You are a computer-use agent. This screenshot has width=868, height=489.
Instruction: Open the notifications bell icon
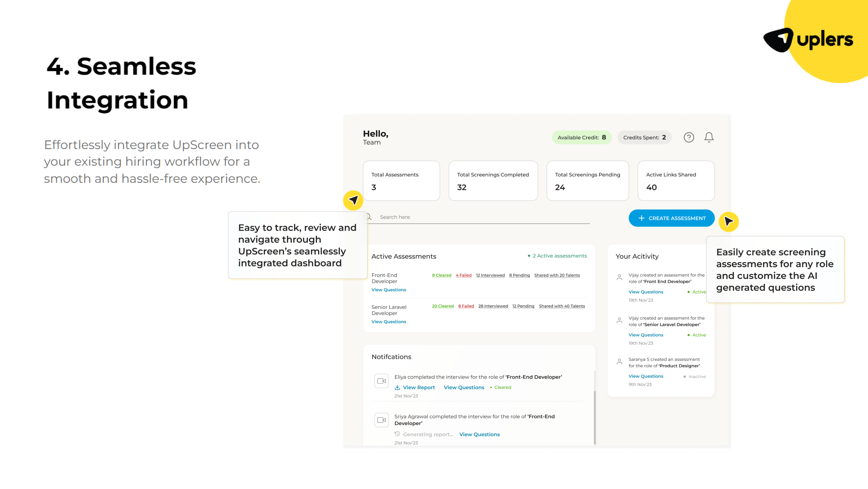coord(709,137)
